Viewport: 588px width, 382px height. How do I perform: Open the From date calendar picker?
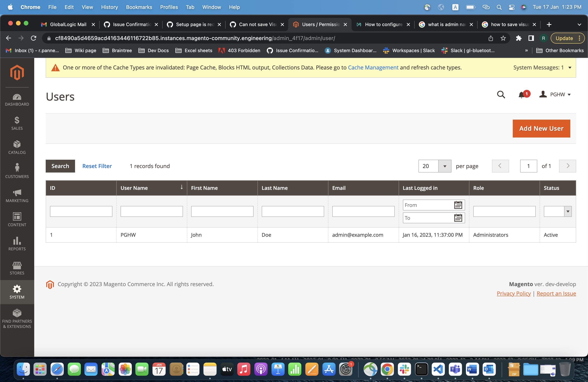tap(458, 205)
